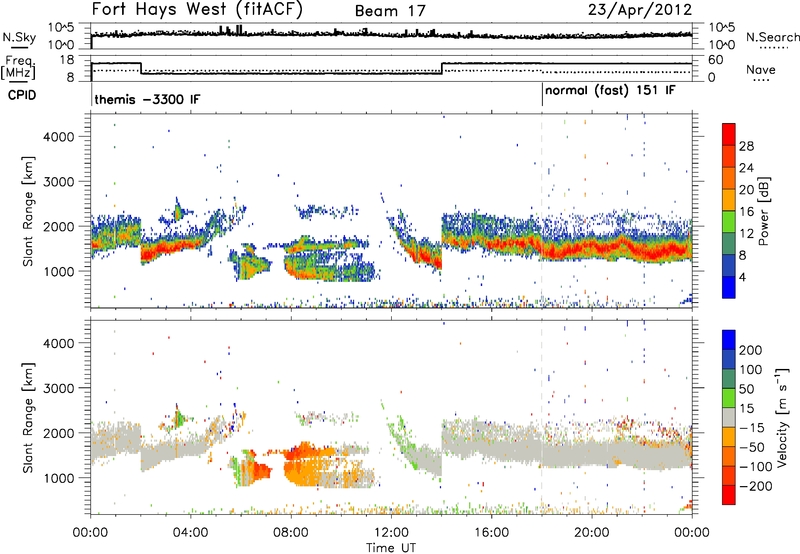Image resolution: width=800 pixels, height=554 pixels.
Task: Click the '200' tick on the velocity colorbar
Action: (x=751, y=350)
